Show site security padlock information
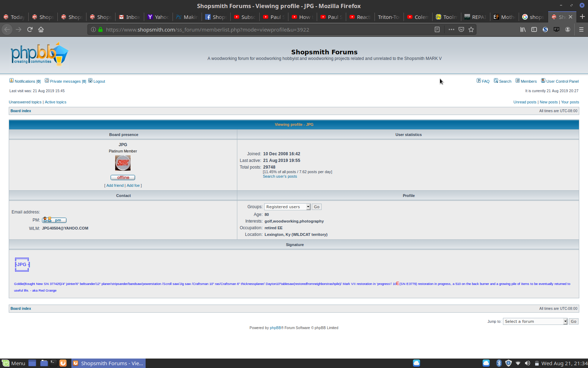The height and width of the screenshot is (368, 588). [100, 29]
